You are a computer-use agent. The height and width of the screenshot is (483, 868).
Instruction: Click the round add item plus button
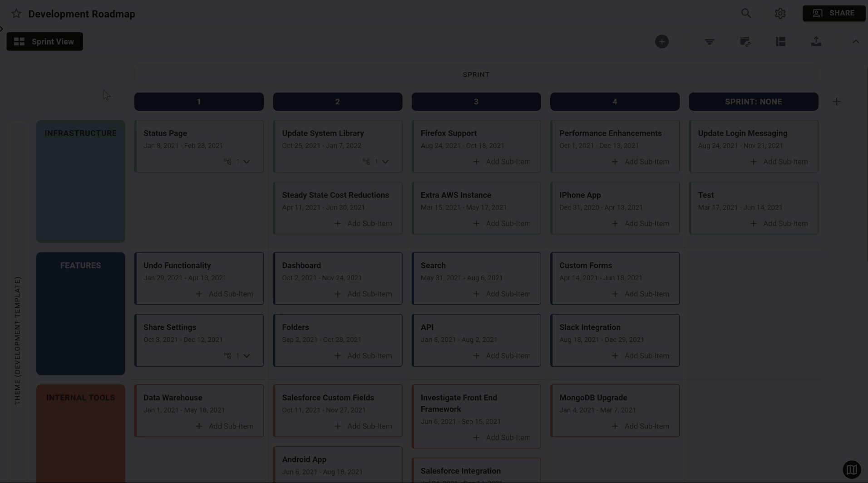tap(661, 42)
